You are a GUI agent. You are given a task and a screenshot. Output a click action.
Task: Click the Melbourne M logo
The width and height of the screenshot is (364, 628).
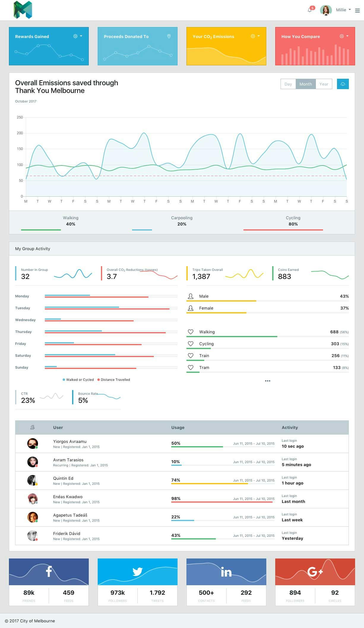click(23, 10)
